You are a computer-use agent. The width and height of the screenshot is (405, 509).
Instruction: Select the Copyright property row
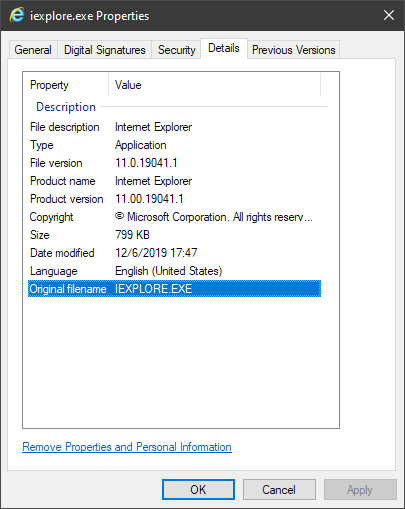tap(174, 217)
